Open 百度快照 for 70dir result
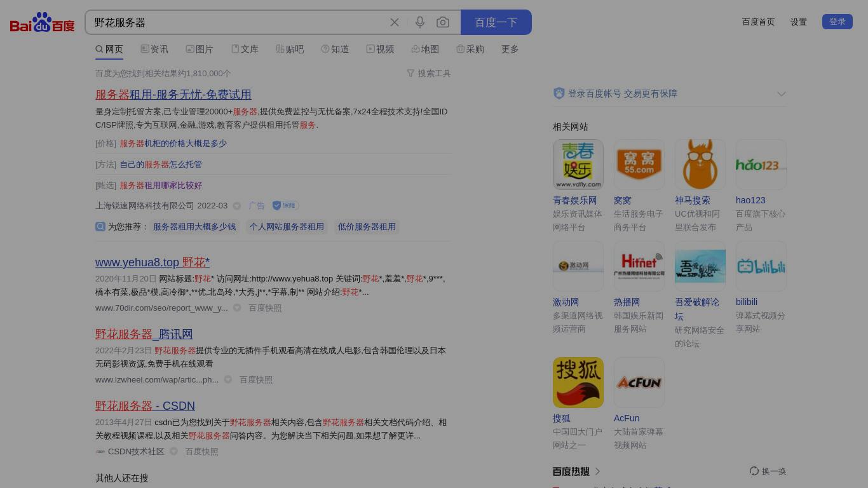The image size is (868, 488). click(265, 308)
